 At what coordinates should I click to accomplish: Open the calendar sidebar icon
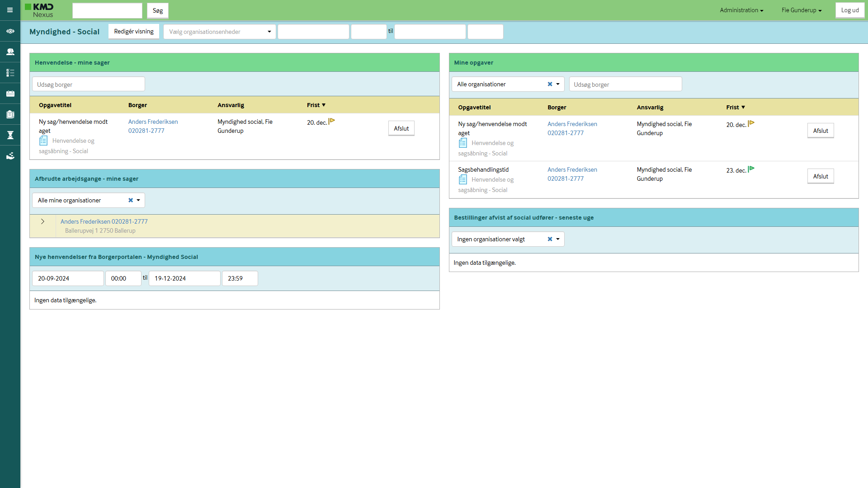[x=10, y=94]
